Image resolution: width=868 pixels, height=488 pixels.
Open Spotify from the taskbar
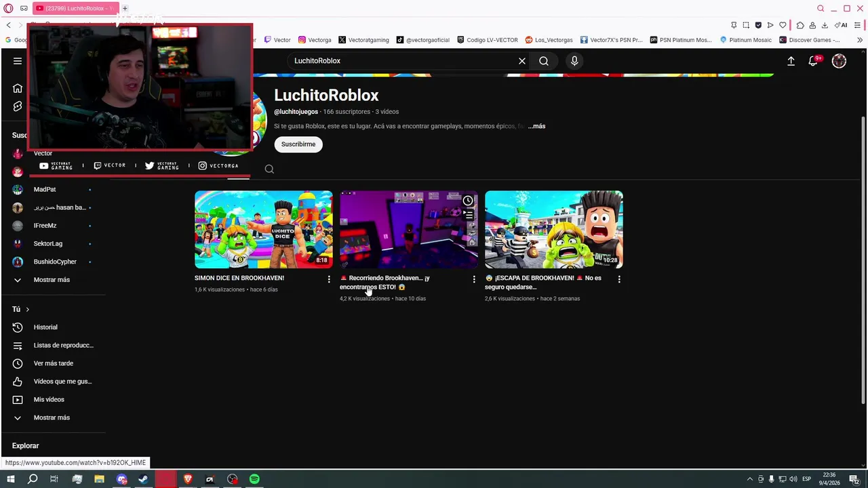[x=254, y=479]
